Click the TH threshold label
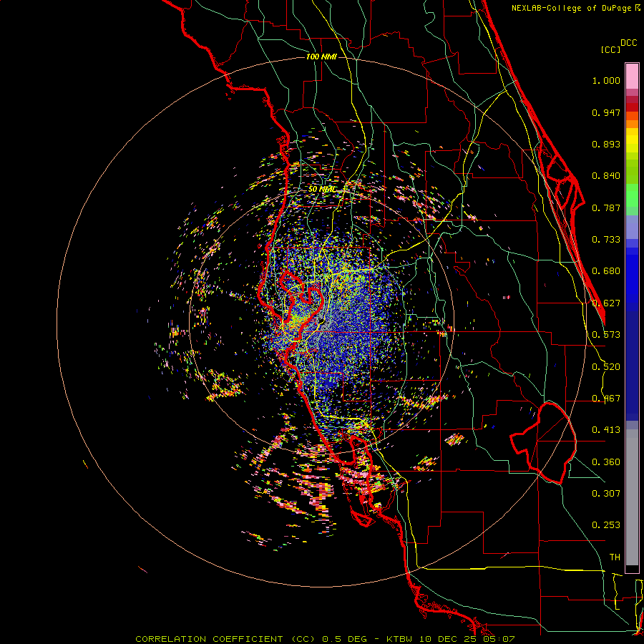 click(x=615, y=557)
